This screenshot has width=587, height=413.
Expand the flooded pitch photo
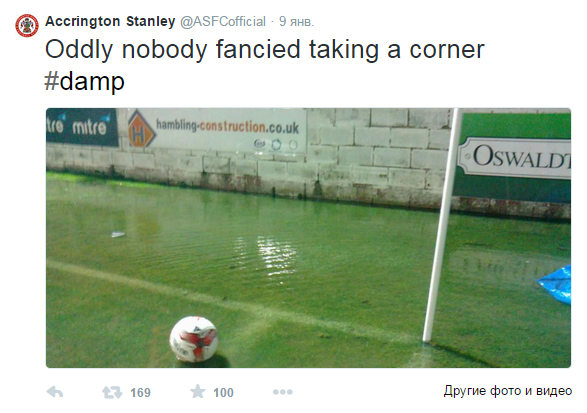coord(308,238)
